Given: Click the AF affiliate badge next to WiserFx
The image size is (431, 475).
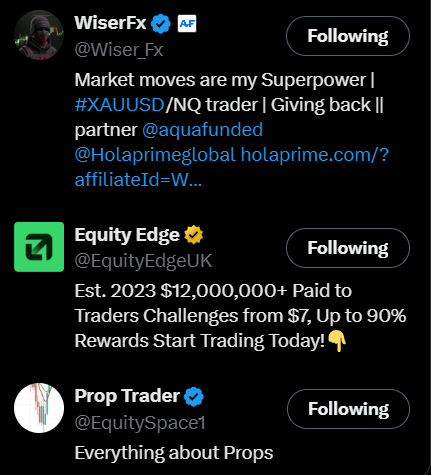Looking at the screenshot, I should pyautogui.click(x=187, y=24).
